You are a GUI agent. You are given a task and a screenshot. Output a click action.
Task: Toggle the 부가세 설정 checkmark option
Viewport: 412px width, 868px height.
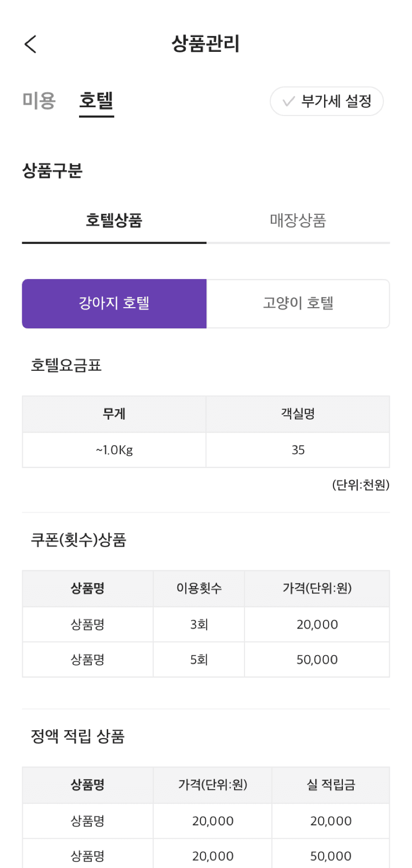[327, 101]
